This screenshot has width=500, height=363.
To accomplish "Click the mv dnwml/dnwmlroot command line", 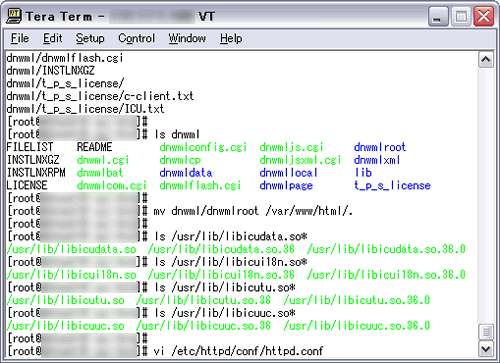I will click(x=253, y=211).
